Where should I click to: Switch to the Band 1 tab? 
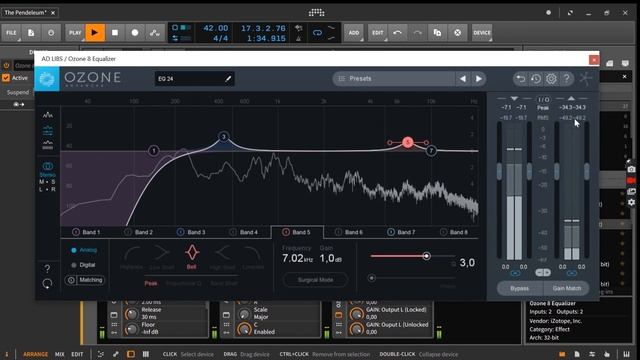(x=86, y=232)
